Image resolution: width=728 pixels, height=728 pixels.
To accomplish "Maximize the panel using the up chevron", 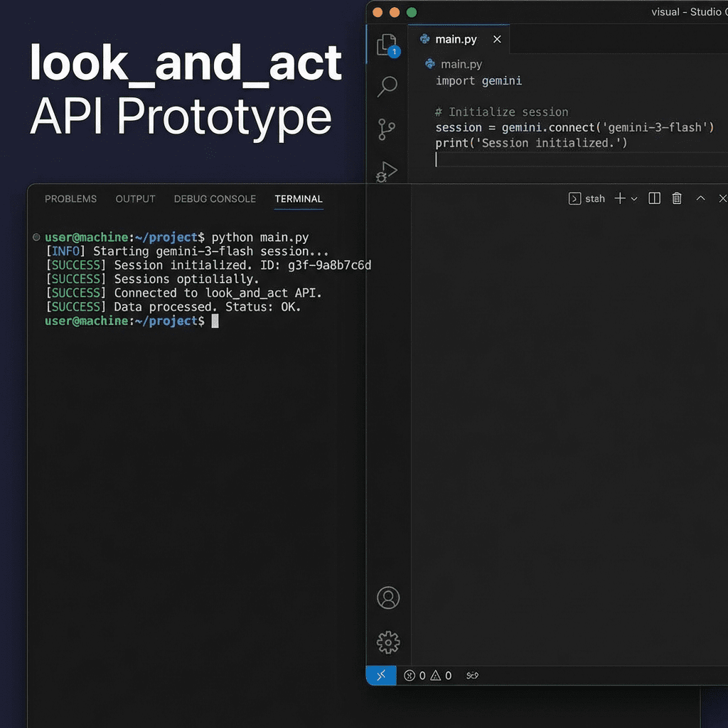I will pos(700,199).
